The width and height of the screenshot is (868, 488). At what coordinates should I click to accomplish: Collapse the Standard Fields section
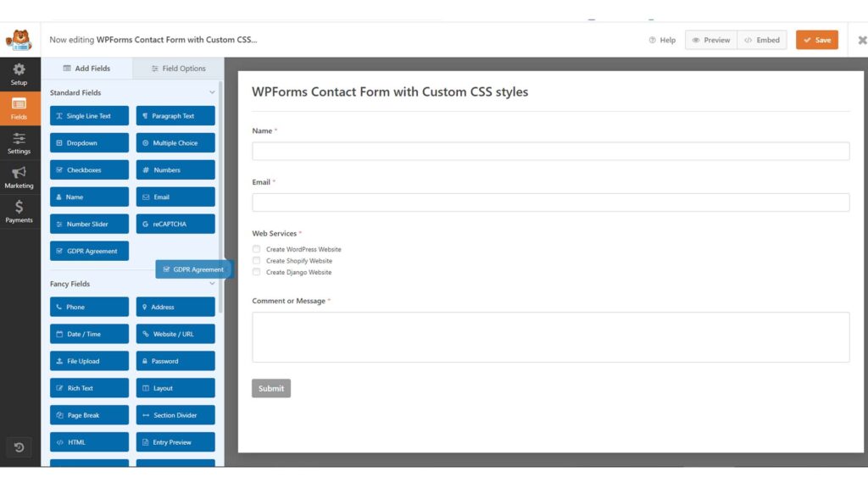coord(212,92)
